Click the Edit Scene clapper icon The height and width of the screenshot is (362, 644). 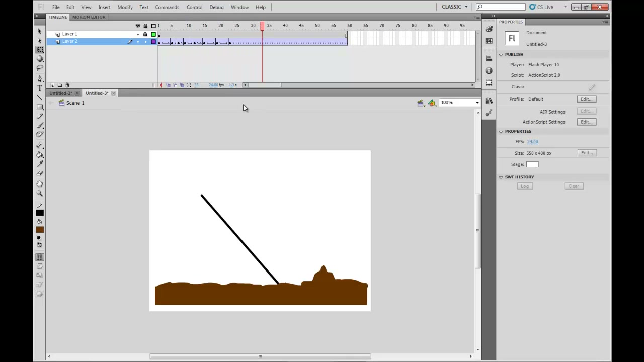421,103
